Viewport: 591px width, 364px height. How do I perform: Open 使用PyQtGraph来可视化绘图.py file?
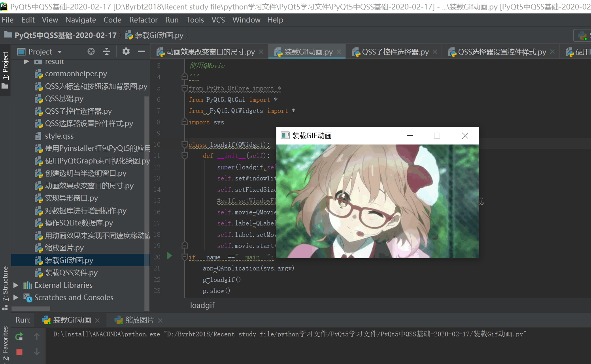pos(97,161)
